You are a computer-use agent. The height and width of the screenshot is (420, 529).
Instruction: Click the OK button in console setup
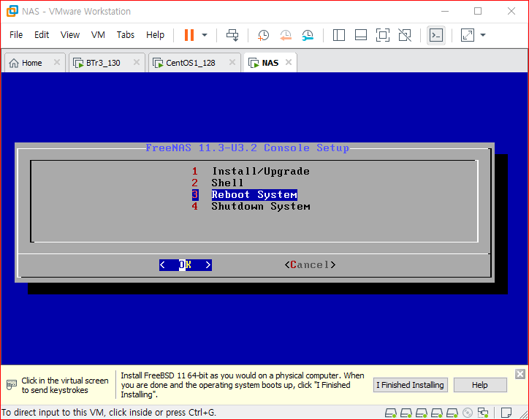(185, 265)
